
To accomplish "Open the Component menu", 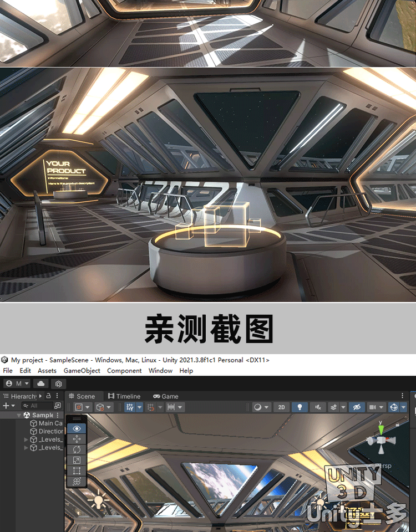I will pos(124,371).
